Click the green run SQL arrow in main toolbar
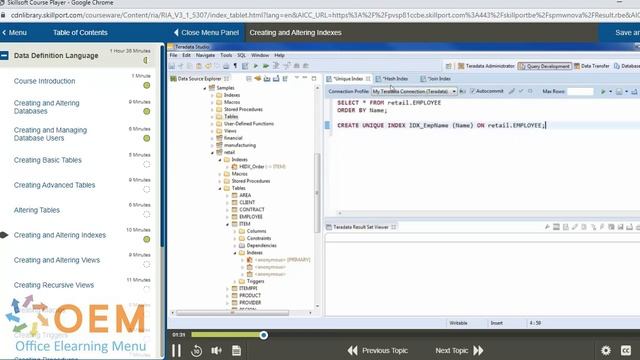 click(256, 66)
